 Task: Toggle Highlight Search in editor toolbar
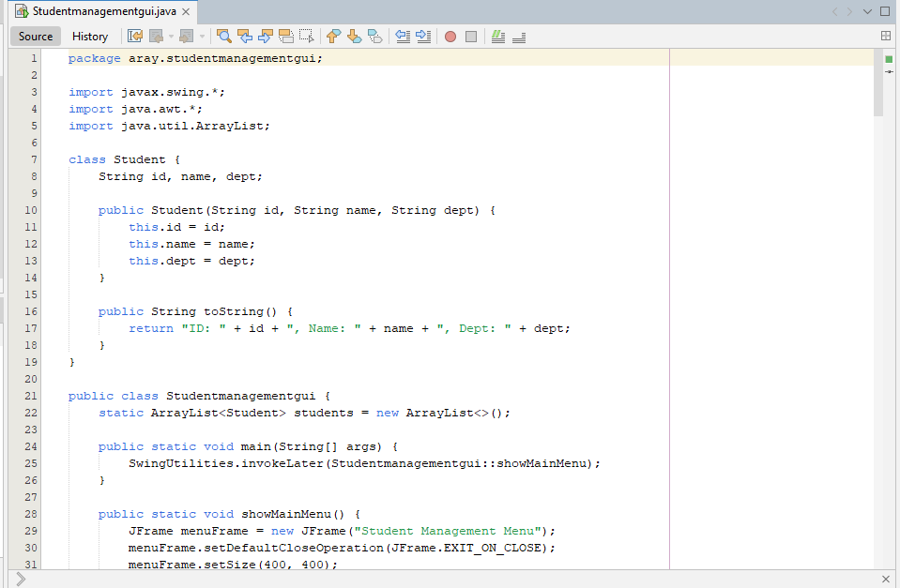click(x=286, y=37)
